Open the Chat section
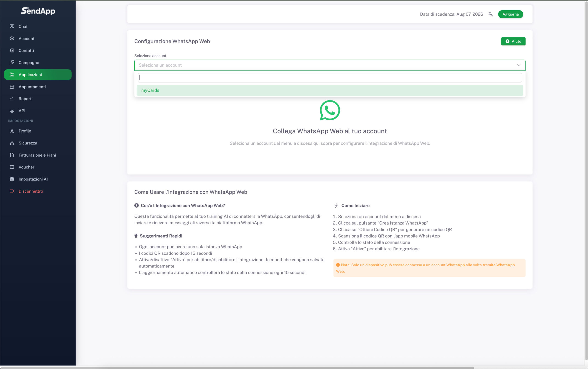Screen dimensions: 588x369 38,26
